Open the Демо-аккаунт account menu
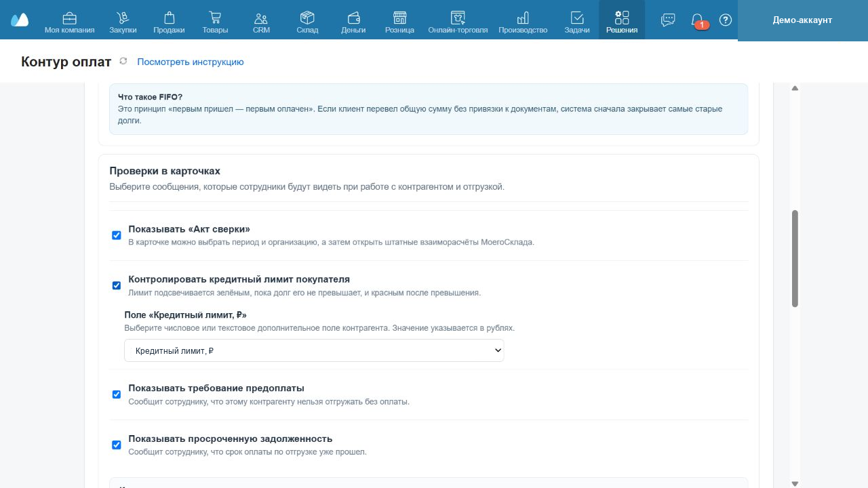Screen dimensions: 868x488 click(x=802, y=20)
